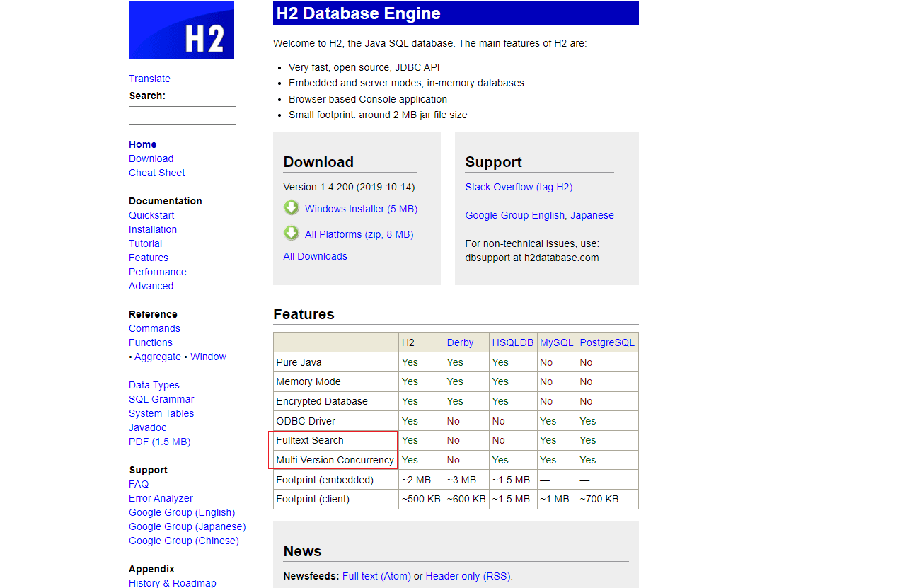The height and width of the screenshot is (588, 900).
Task: Click the H2 logo image
Action: pyautogui.click(x=181, y=30)
